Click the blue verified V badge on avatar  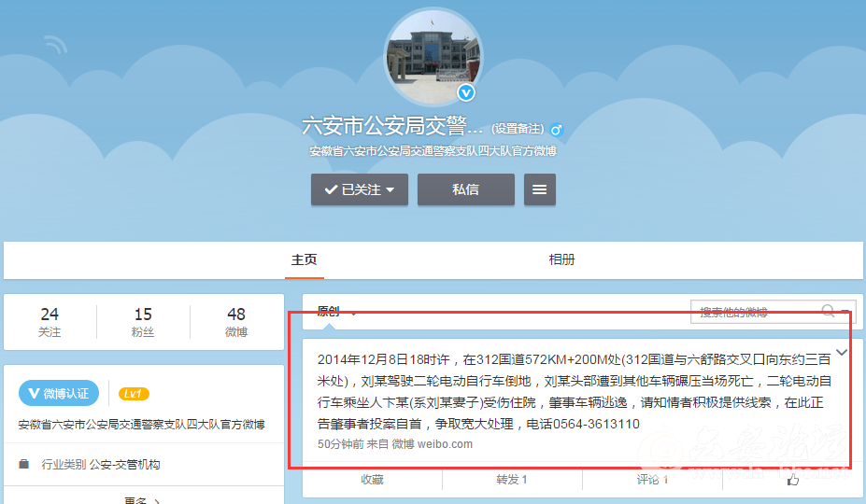(466, 92)
